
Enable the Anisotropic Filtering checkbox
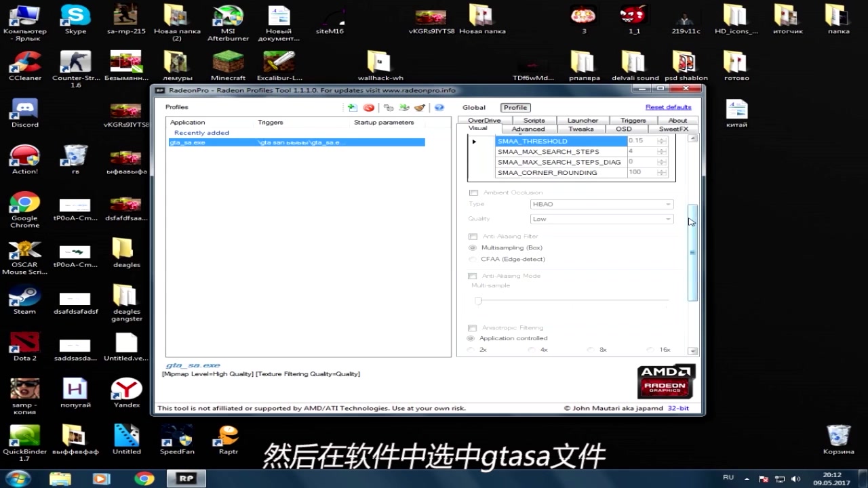click(473, 328)
